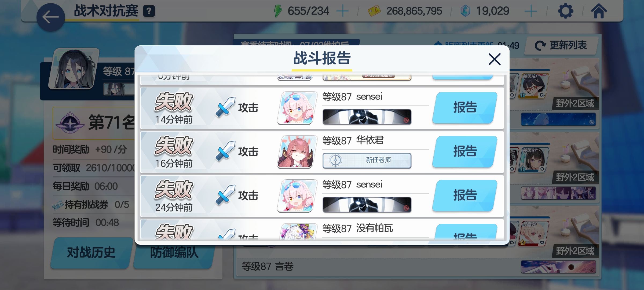This screenshot has height=290, width=644.
Task: Click the player profile portrait
Action: tap(74, 69)
